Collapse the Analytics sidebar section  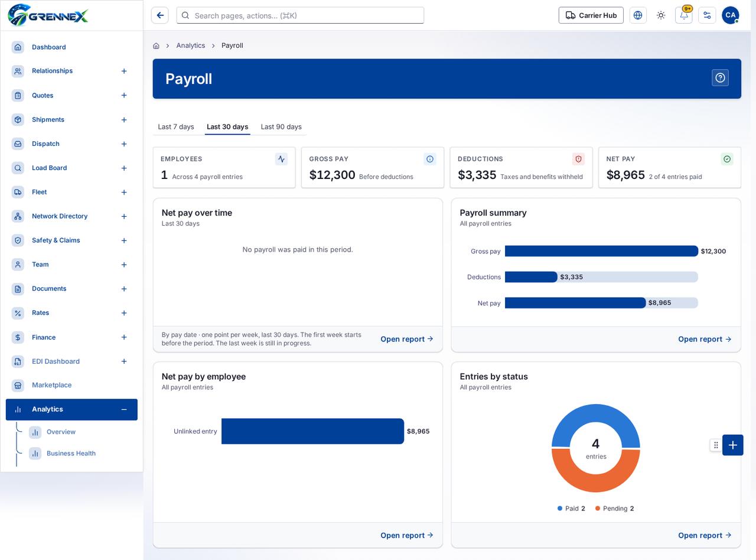pos(124,409)
